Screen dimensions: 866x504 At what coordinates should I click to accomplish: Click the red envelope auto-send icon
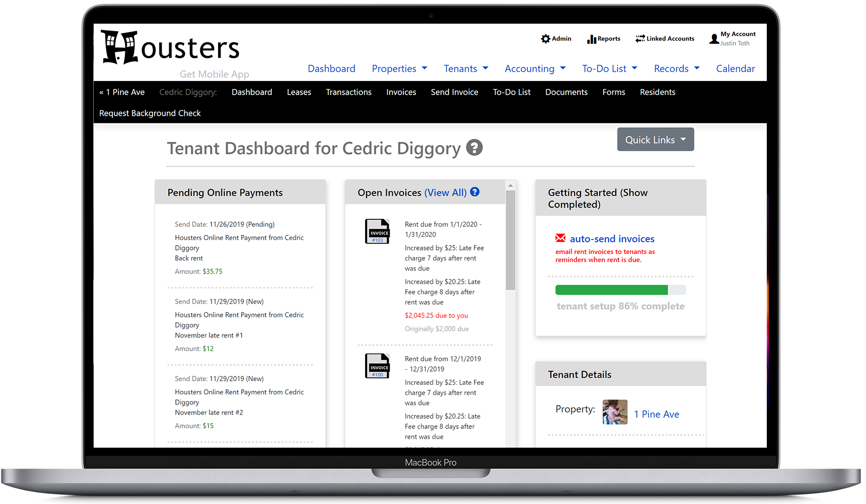click(560, 238)
